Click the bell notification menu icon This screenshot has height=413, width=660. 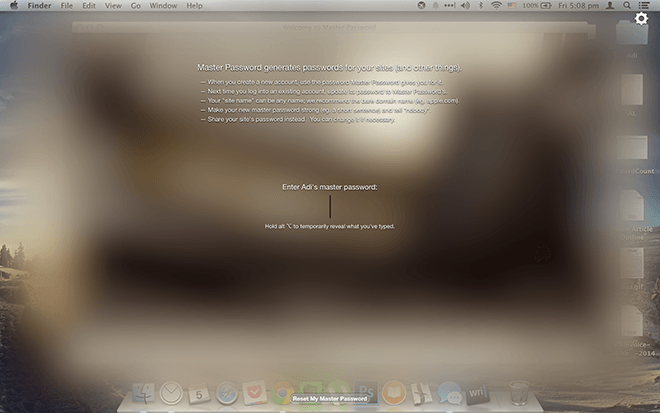(x=436, y=5)
